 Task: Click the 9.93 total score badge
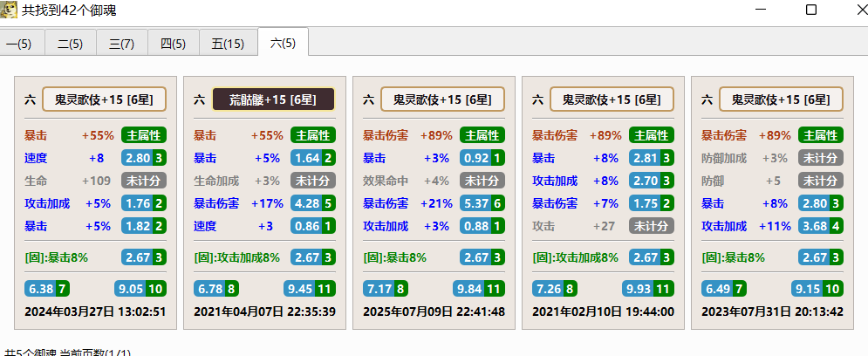click(648, 289)
